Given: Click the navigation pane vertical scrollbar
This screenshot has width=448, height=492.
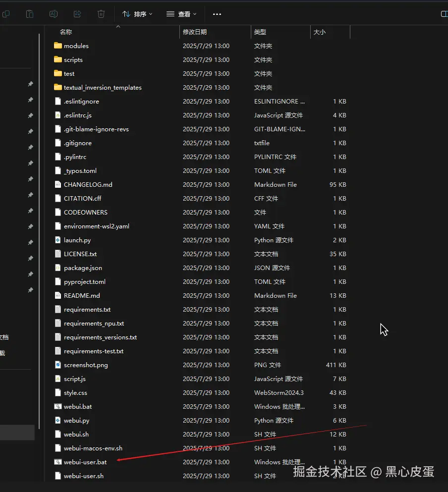Looking at the screenshot, I should (x=39, y=231).
